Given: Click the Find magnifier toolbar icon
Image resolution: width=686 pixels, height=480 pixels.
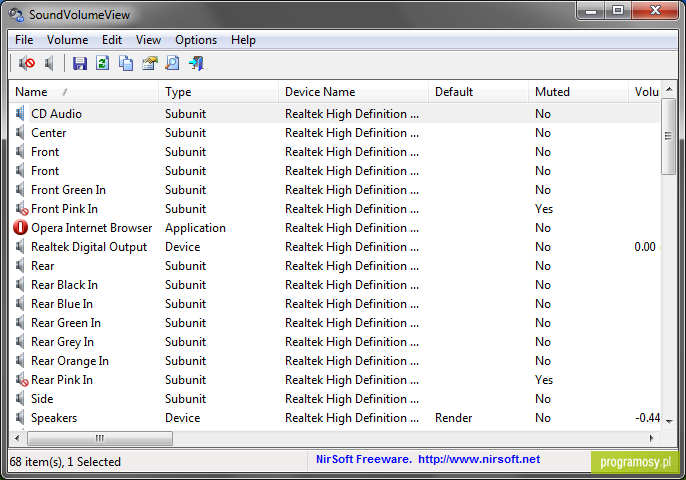Looking at the screenshot, I should [x=172, y=63].
